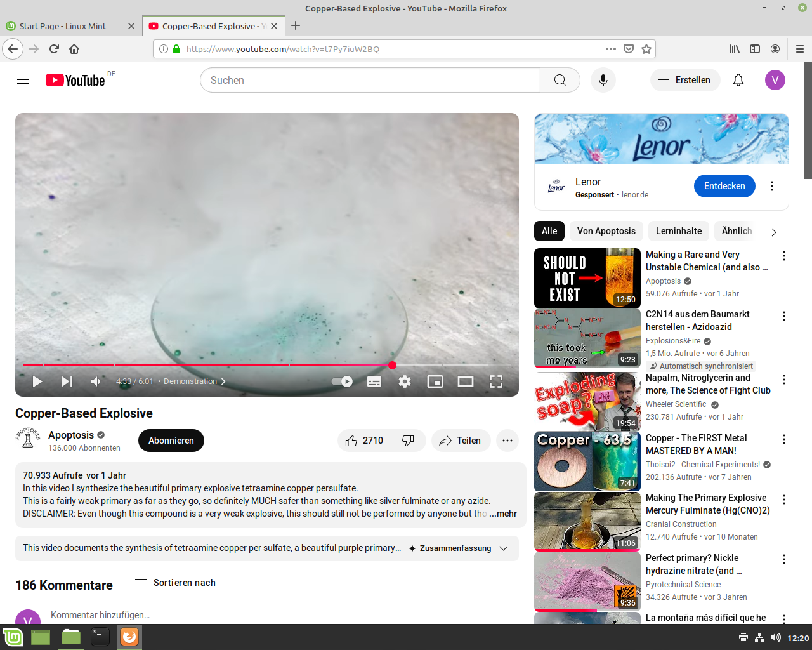Open a new Firefox tab
The width and height of the screenshot is (812, 650).
(x=296, y=26)
